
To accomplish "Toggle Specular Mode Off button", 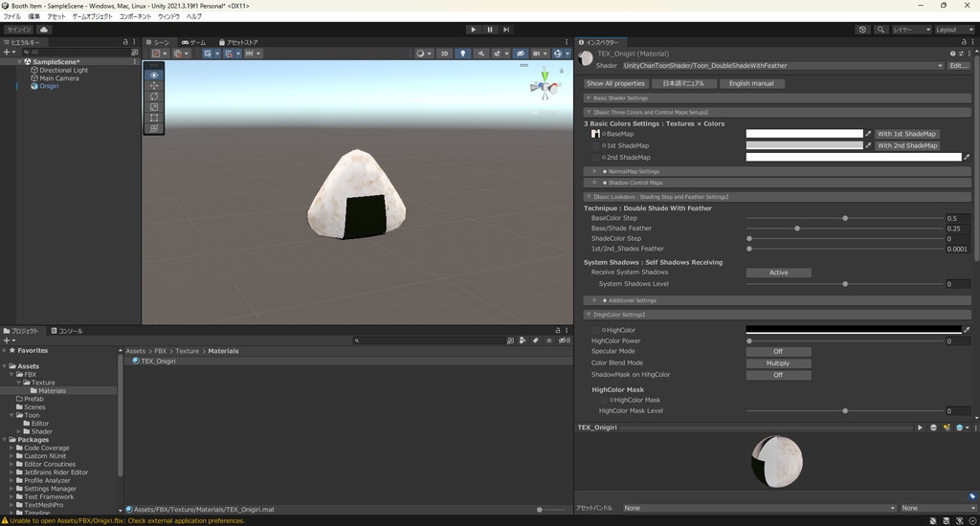I will click(x=779, y=352).
